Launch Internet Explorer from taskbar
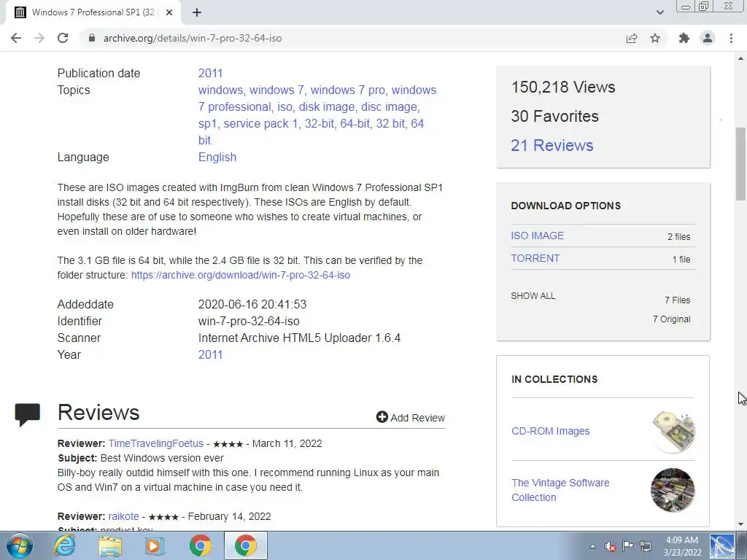 click(x=64, y=545)
